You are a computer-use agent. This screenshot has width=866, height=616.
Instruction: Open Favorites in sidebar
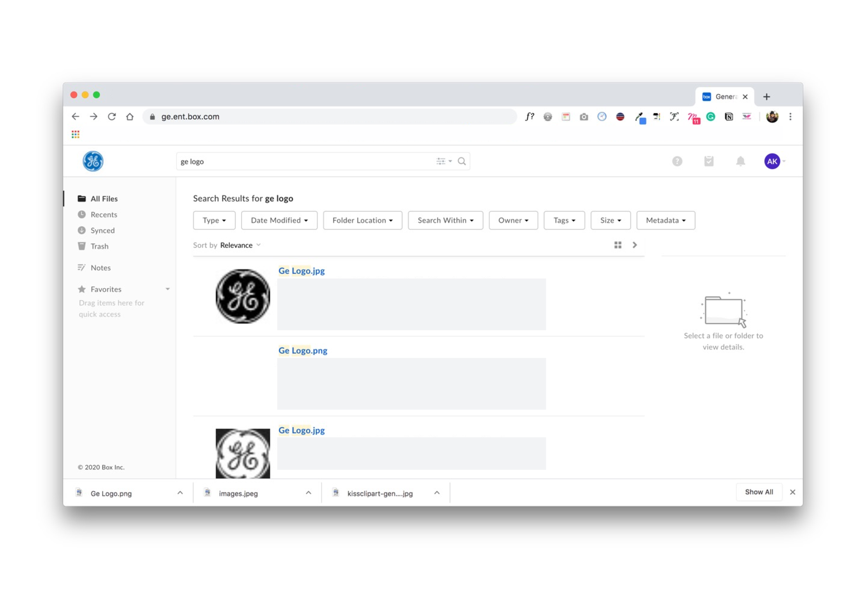(x=106, y=289)
